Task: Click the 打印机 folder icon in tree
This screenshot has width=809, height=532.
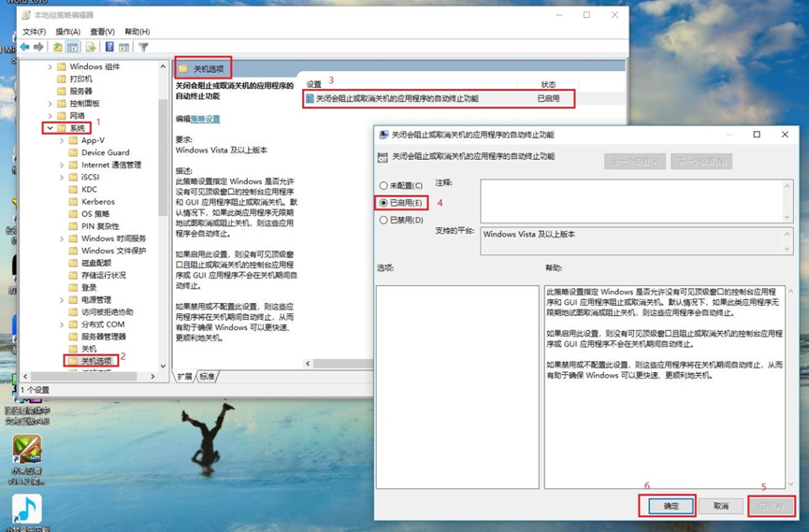Action: pyautogui.click(x=62, y=79)
